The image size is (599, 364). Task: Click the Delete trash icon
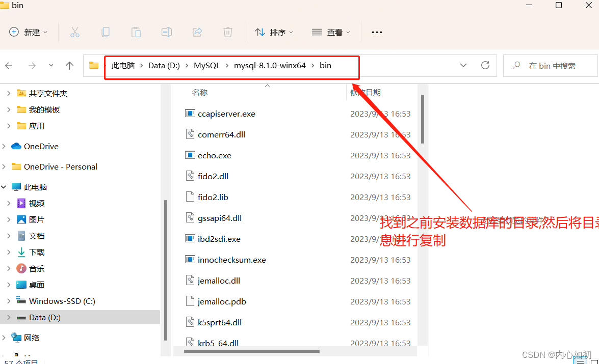click(x=228, y=33)
